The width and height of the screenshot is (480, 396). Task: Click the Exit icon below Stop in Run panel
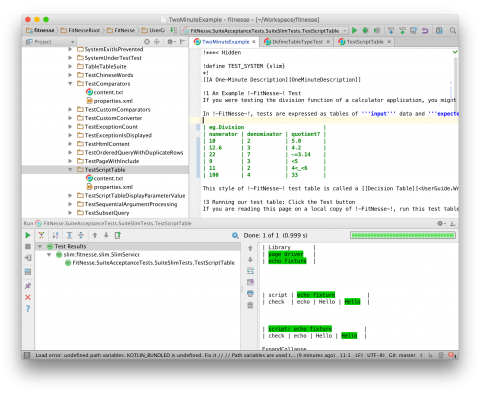click(x=28, y=258)
